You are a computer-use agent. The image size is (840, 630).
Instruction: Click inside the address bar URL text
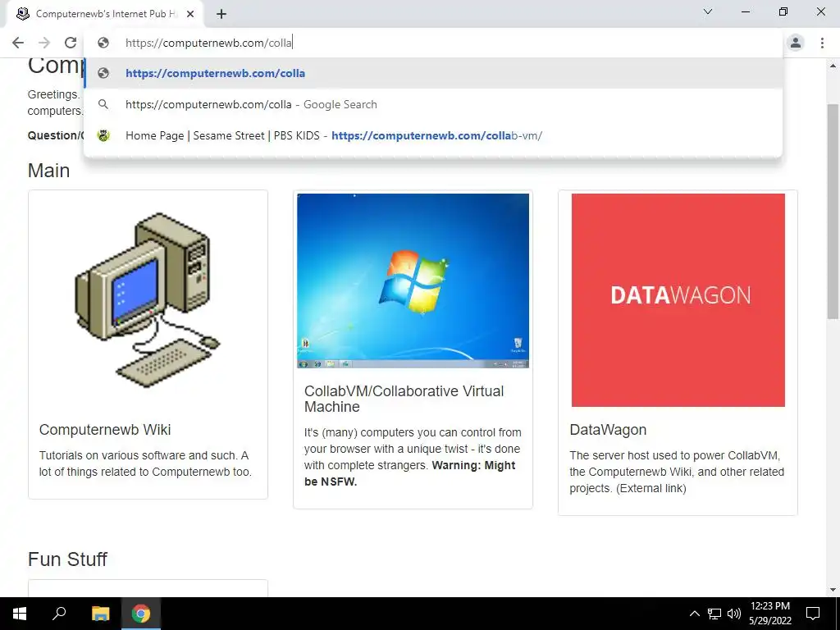[209, 43]
